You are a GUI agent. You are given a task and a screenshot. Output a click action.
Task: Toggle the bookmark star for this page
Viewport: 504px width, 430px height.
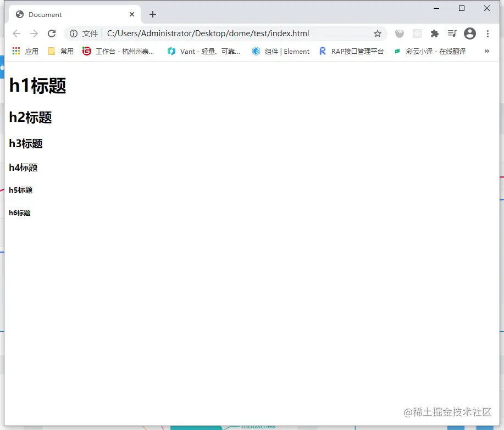(x=378, y=33)
